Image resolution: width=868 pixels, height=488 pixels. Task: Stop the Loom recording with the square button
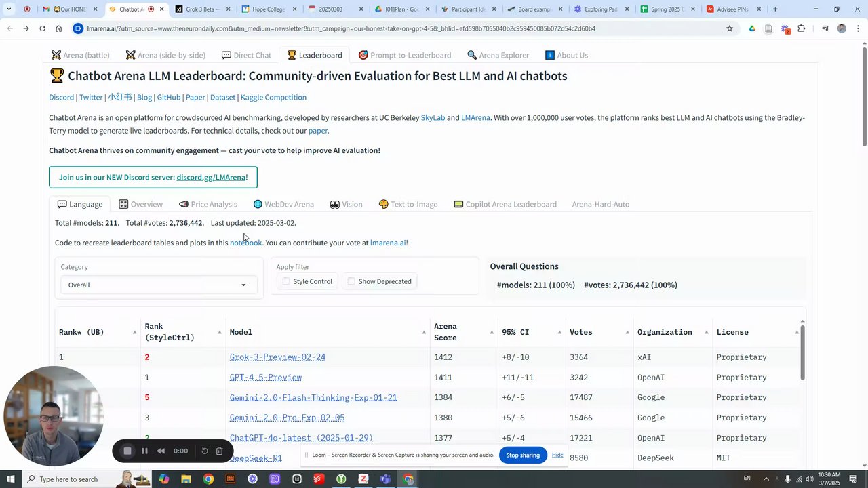tap(127, 451)
